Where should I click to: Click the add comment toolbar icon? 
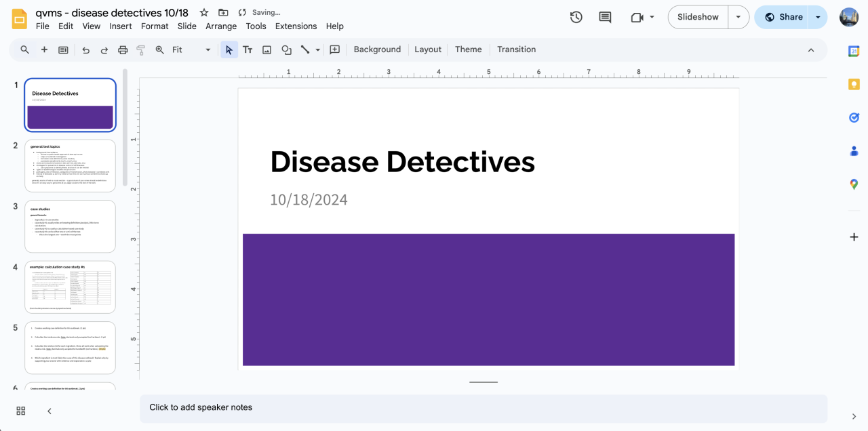[334, 49]
